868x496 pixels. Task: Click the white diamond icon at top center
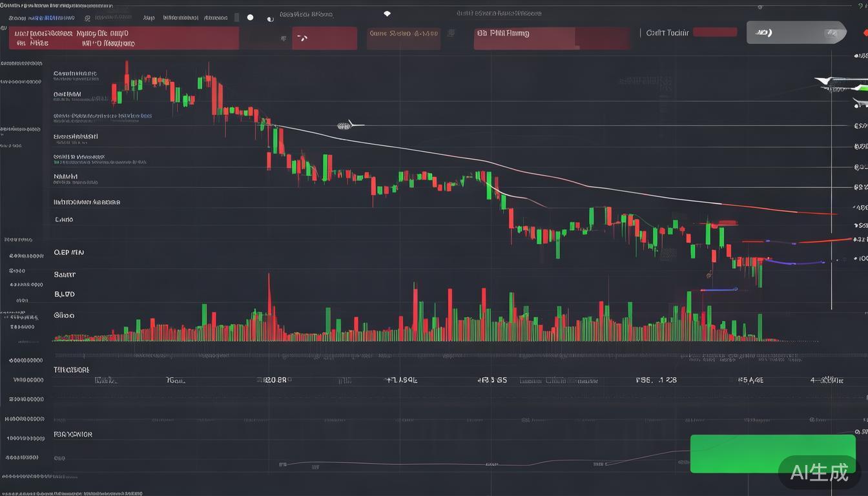click(x=387, y=14)
